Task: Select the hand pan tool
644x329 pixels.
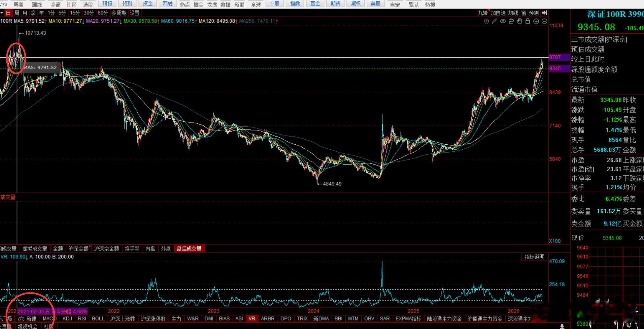Action: click(520, 21)
